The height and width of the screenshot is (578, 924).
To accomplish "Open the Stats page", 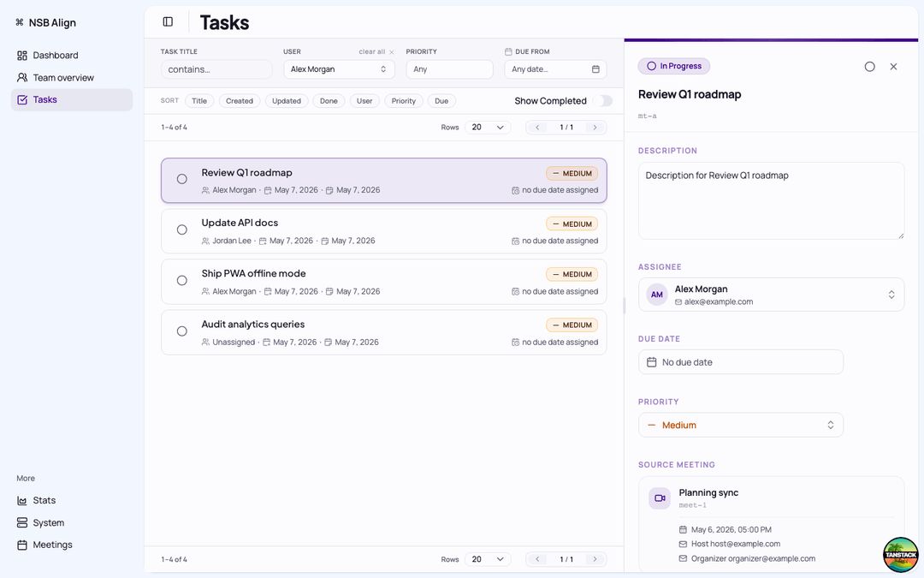I will point(44,500).
